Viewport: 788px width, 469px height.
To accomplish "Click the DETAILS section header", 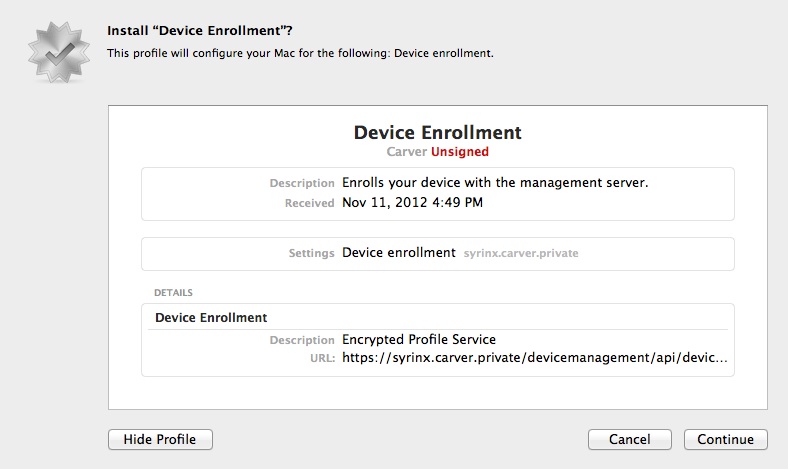I will point(173,293).
